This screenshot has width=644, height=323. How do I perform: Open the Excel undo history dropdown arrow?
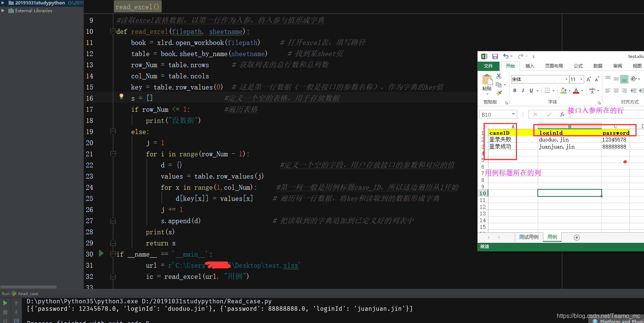coord(512,57)
